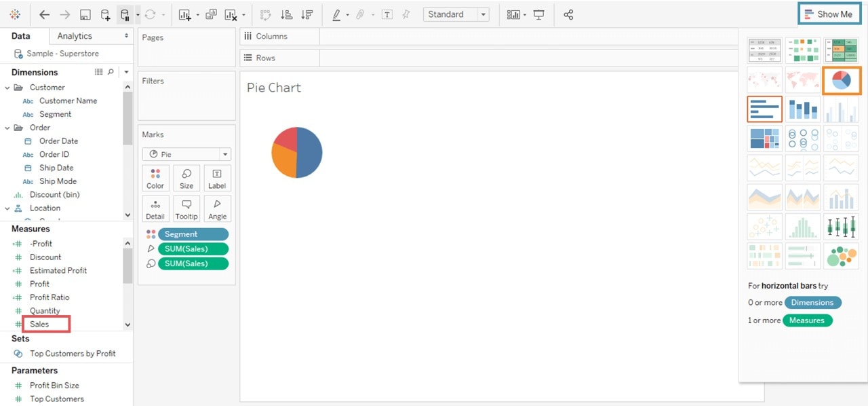The height and width of the screenshot is (406, 868).
Task: Click the new worksheet toolbar icon
Action: pyautogui.click(x=184, y=14)
